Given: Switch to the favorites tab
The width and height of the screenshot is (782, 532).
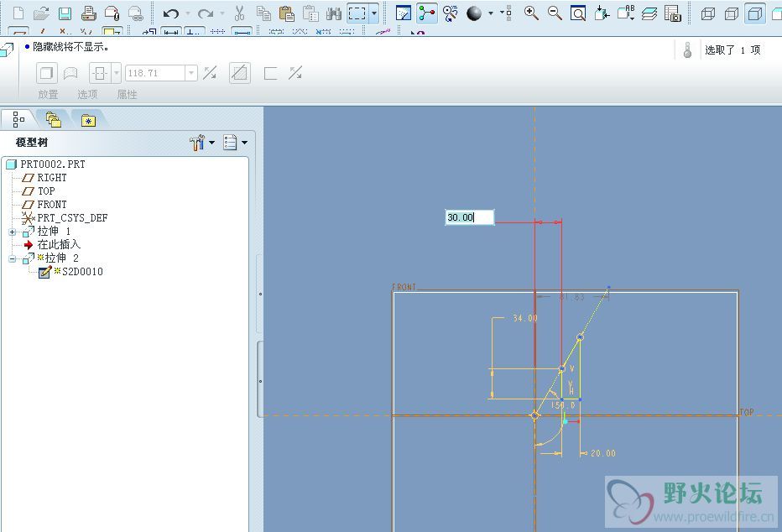Looking at the screenshot, I should point(88,120).
